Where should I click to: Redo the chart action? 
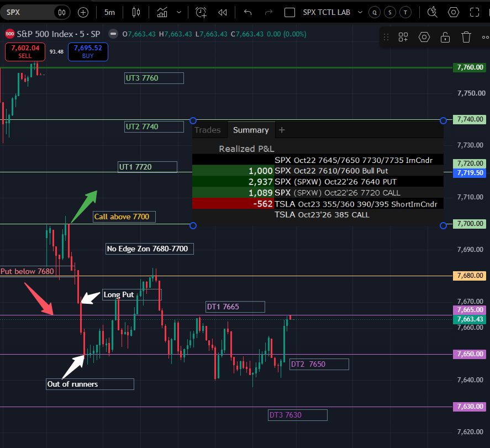pyautogui.click(x=268, y=13)
